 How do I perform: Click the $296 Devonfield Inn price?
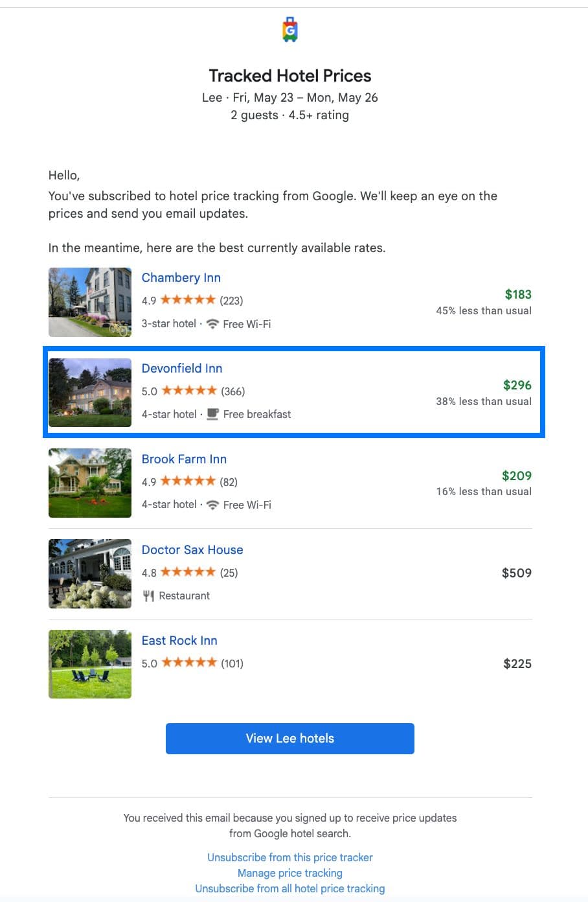[x=517, y=385]
